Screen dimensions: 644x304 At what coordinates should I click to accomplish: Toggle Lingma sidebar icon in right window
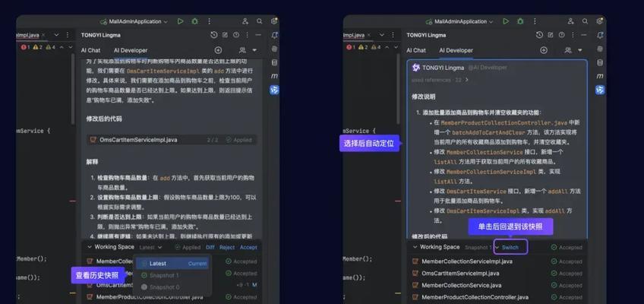pyautogui.click(x=600, y=90)
